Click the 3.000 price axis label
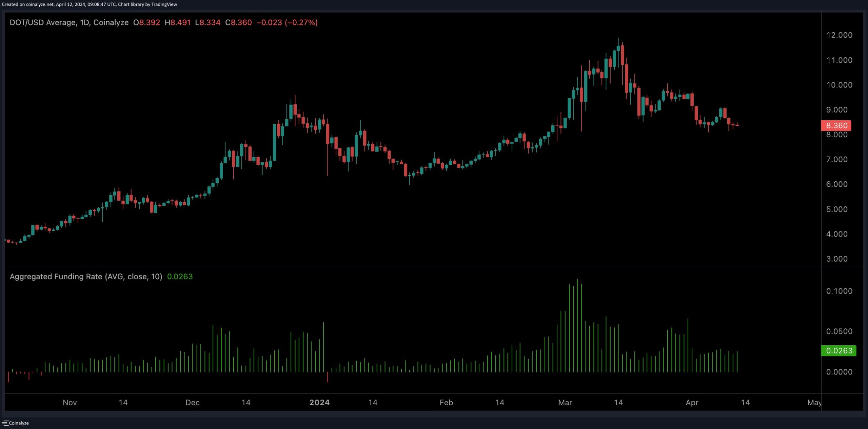This screenshot has height=429, width=868. pyautogui.click(x=837, y=259)
